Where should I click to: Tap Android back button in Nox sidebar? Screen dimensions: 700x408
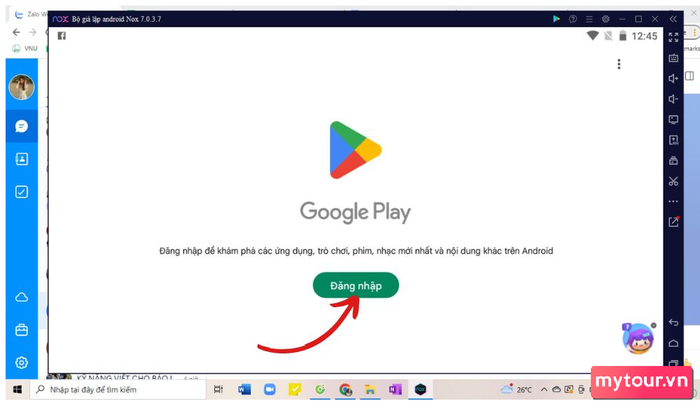click(673, 322)
